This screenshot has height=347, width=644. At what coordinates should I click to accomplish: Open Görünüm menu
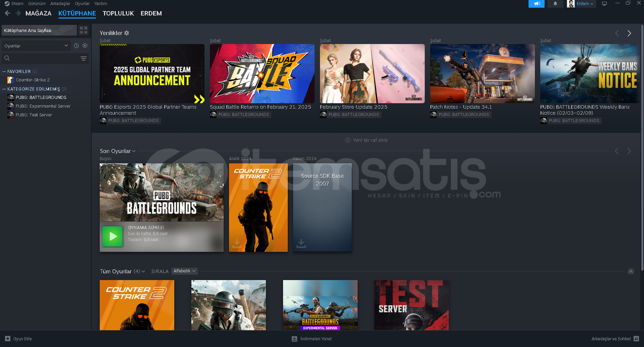coord(37,4)
